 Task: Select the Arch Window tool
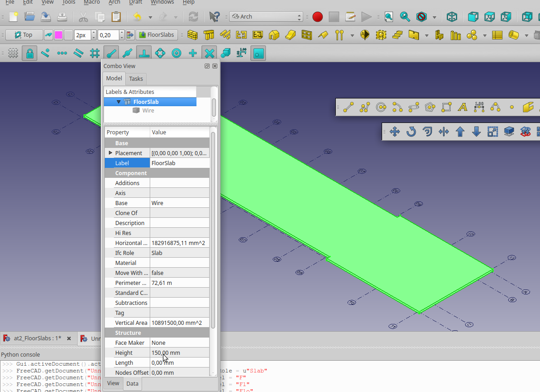(306, 35)
